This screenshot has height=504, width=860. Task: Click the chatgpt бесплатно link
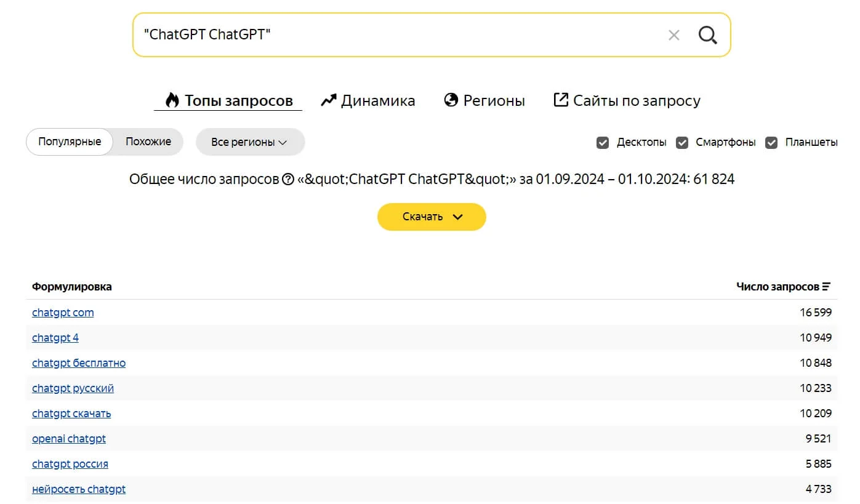point(79,363)
